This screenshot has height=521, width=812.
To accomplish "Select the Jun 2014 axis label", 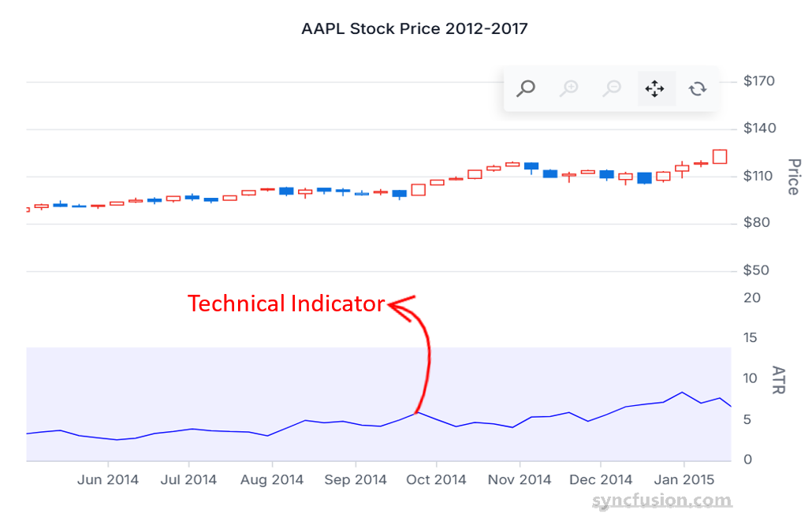I will tap(107, 479).
